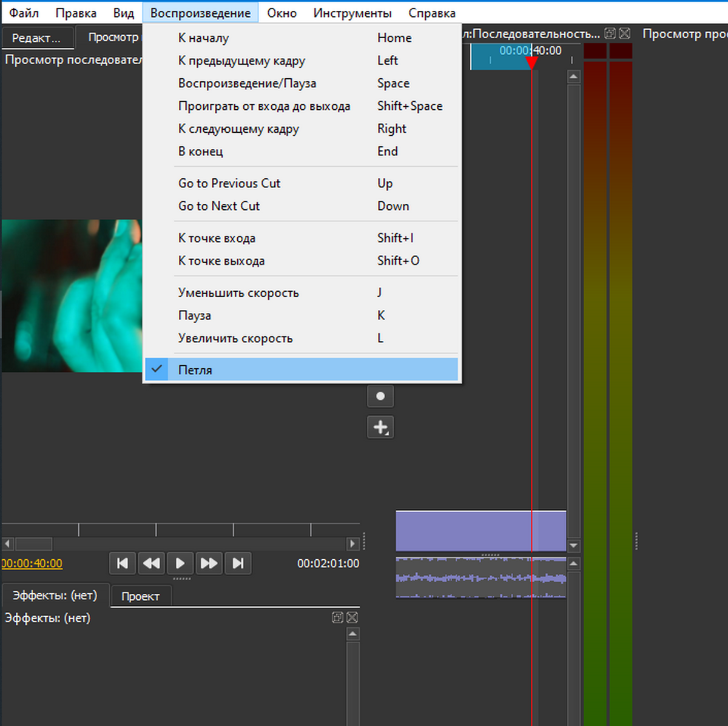Click the timeline ruler timecode 00:00:40:00
The height and width of the screenshot is (726, 728).
530,50
